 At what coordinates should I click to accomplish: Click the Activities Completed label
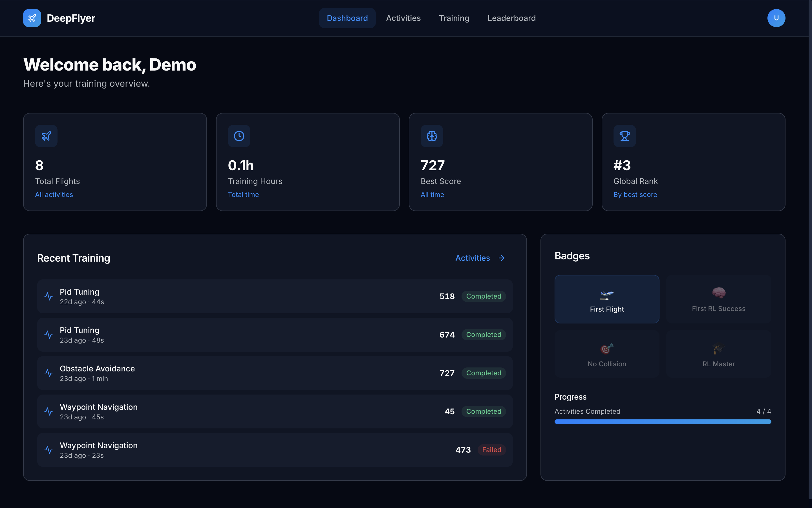pos(587,411)
